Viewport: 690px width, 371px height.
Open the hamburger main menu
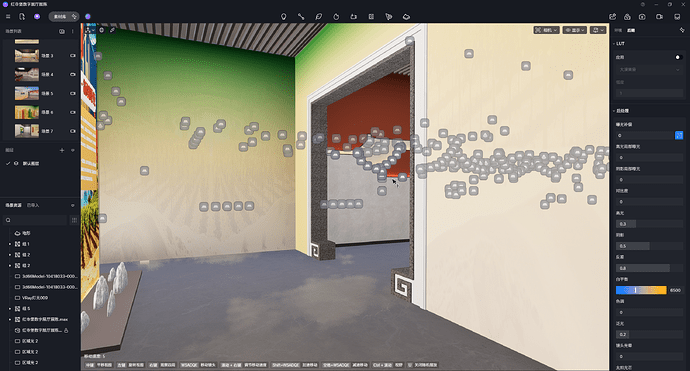(8, 17)
